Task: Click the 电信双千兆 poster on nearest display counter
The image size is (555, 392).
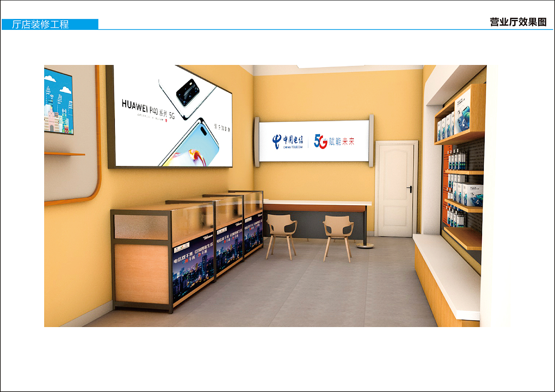Action: point(193,267)
